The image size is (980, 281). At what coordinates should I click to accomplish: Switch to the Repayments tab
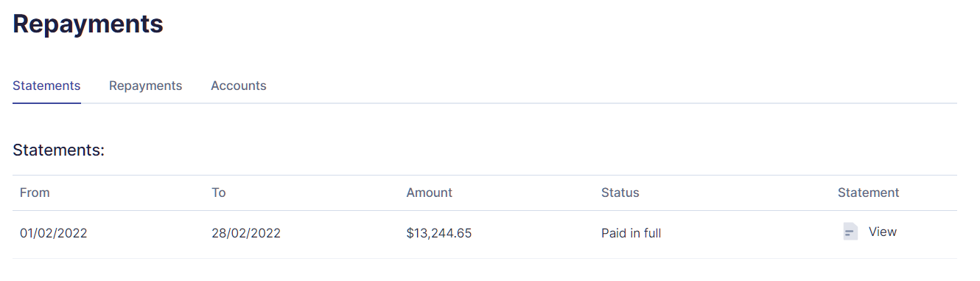click(145, 86)
